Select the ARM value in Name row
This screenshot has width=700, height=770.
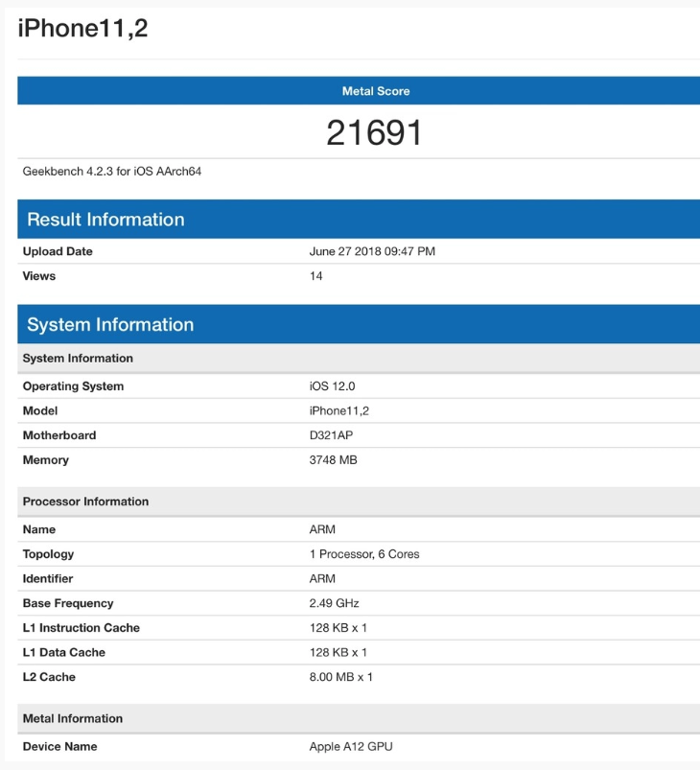[322, 529]
